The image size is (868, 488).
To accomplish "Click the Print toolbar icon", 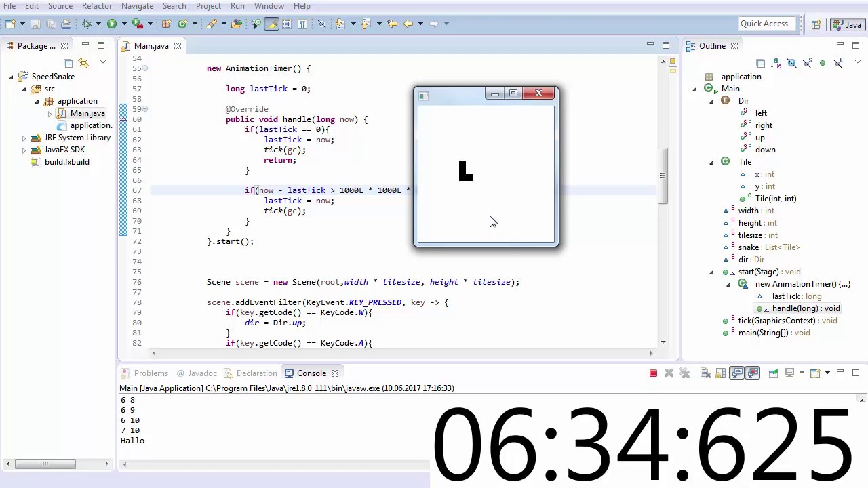I will coord(66,24).
